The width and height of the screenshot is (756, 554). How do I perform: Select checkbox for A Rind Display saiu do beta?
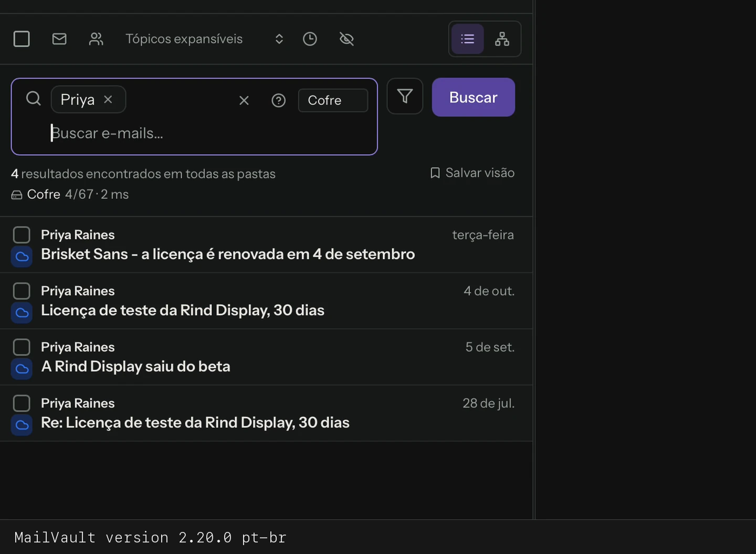tap(22, 347)
